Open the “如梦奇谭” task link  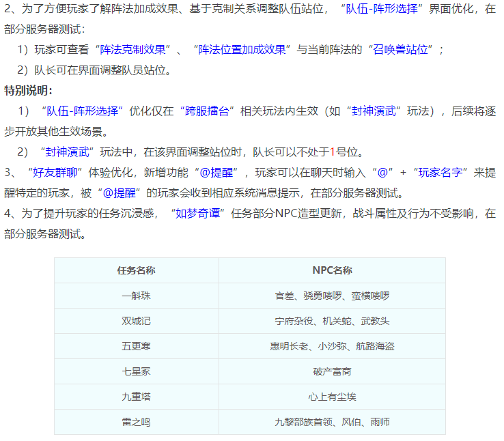coord(201,213)
